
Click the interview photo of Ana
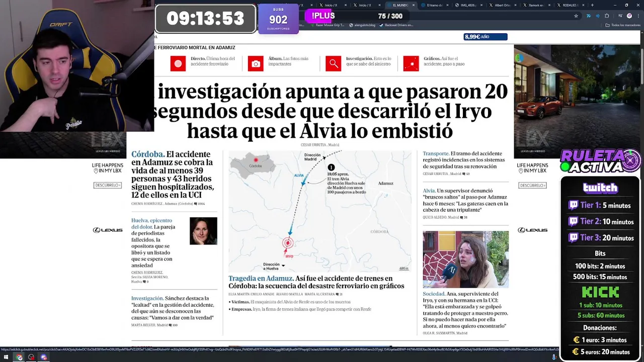click(465, 259)
